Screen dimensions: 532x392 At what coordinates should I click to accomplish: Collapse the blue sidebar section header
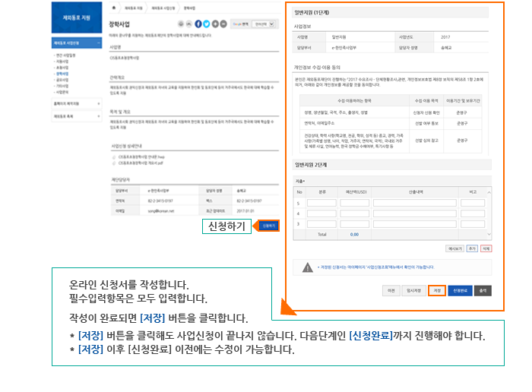pyautogui.click(x=77, y=43)
